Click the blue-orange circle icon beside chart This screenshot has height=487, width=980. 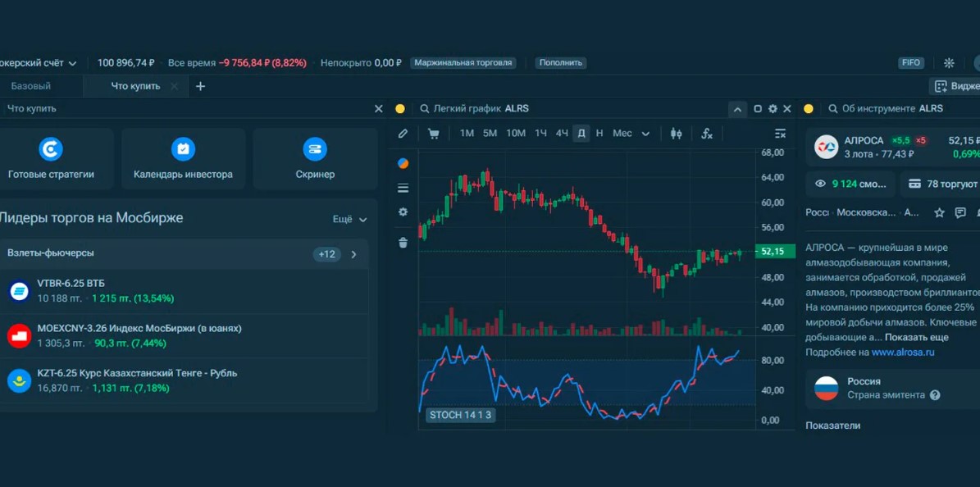[x=403, y=164]
